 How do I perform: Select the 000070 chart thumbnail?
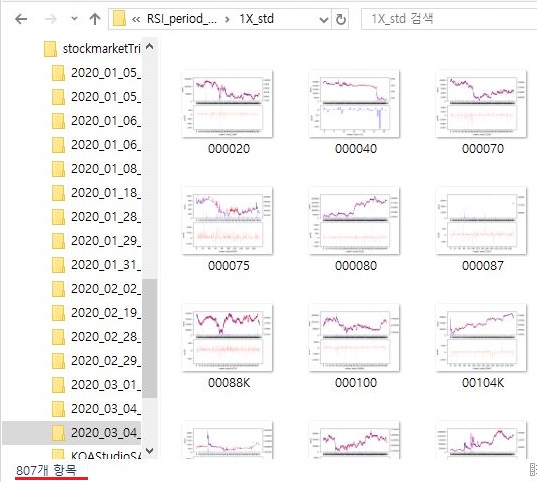point(481,104)
